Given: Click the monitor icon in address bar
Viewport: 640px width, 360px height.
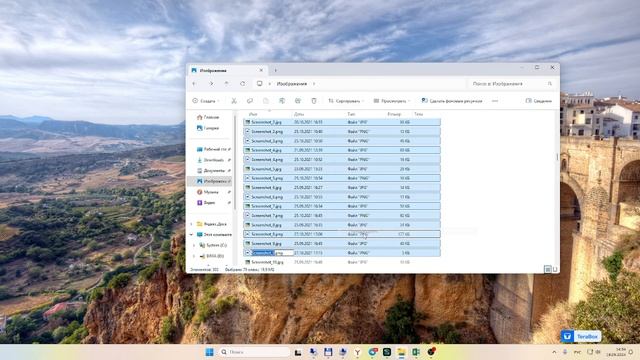Looking at the screenshot, I should pos(260,84).
